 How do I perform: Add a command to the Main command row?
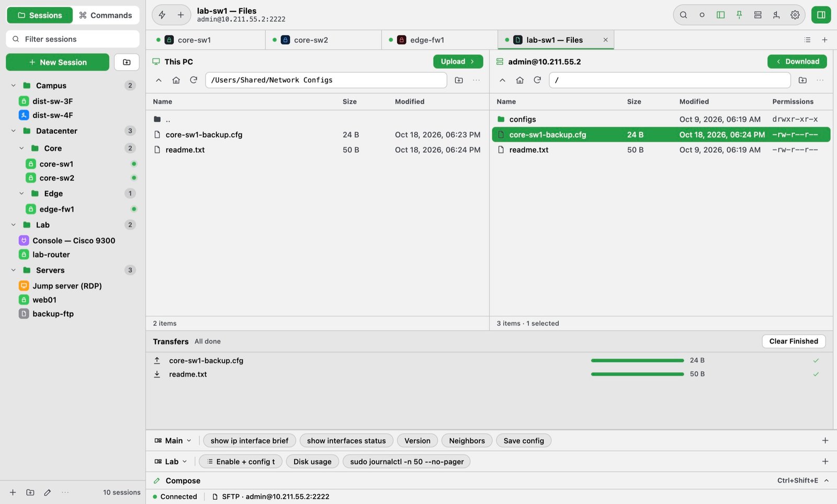pos(825,441)
